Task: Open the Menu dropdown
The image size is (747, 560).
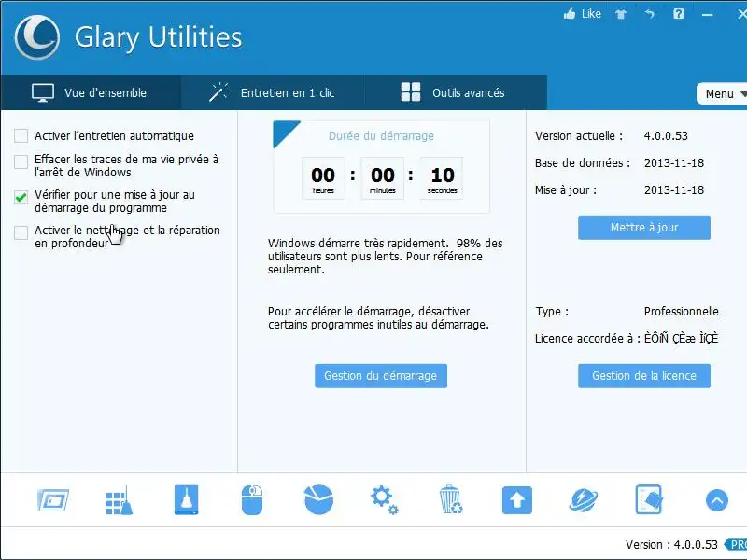Action: [x=722, y=94]
